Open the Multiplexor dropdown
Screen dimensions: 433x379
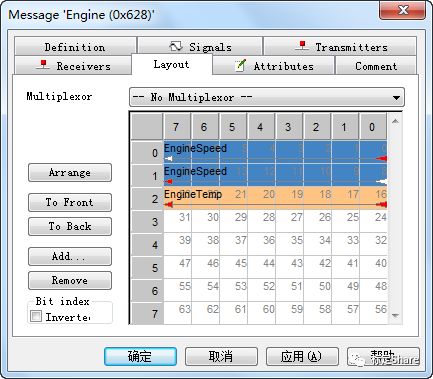pos(267,97)
